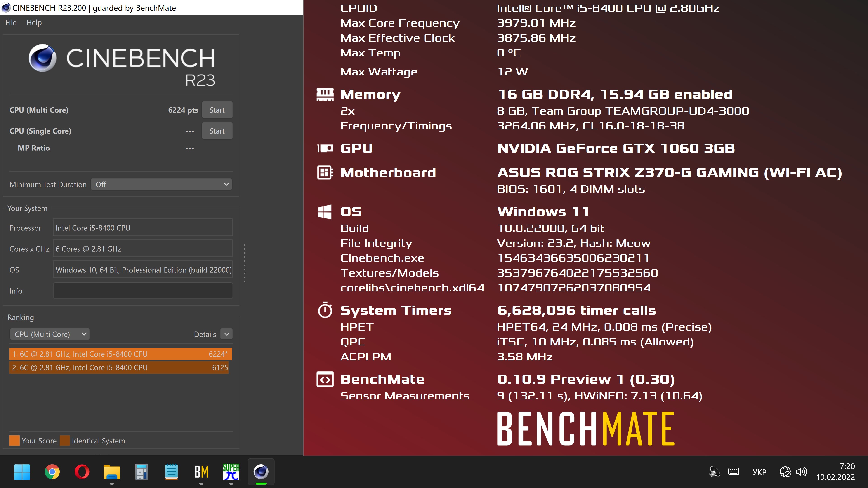
Task: Open Notepad from taskbar
Action: click(171, 472)
